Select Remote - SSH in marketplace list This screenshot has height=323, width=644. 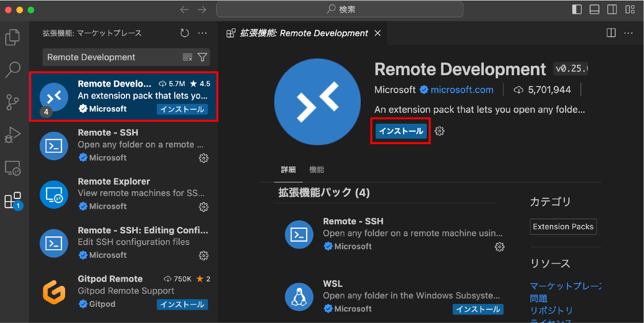click(124, 145)
